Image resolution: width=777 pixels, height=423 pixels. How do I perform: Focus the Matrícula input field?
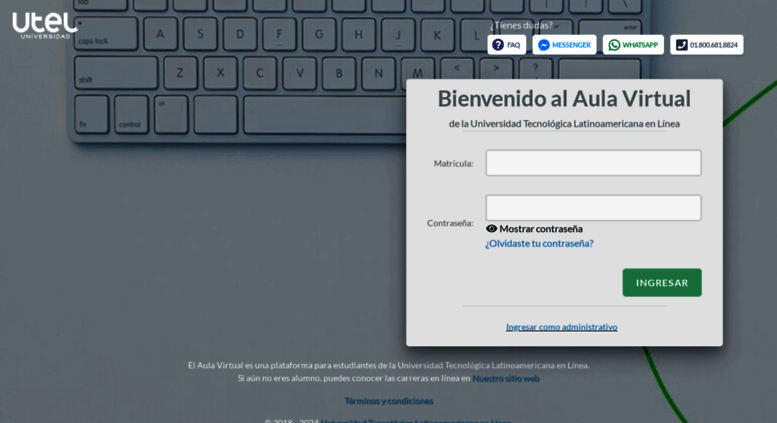[593, 163]
